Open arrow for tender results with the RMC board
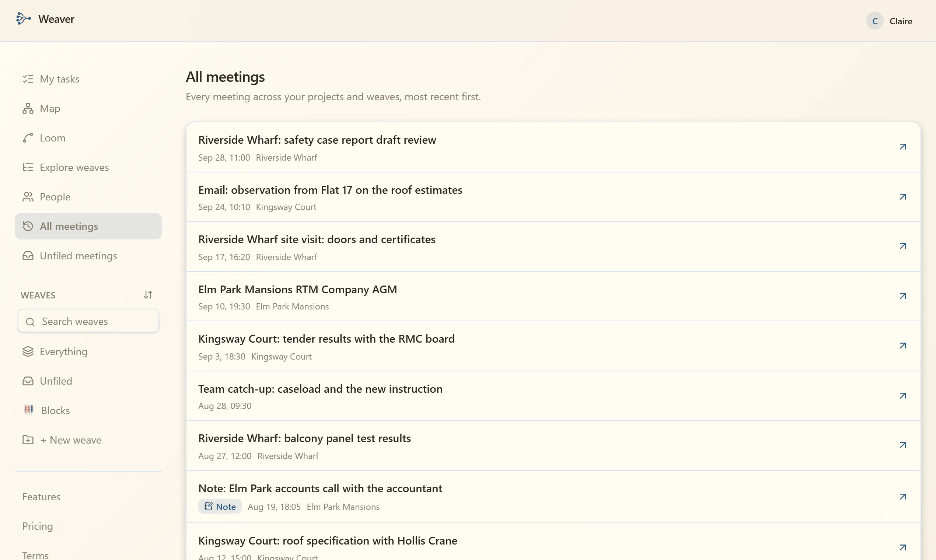The image size is (936, 560). (902, 346)
